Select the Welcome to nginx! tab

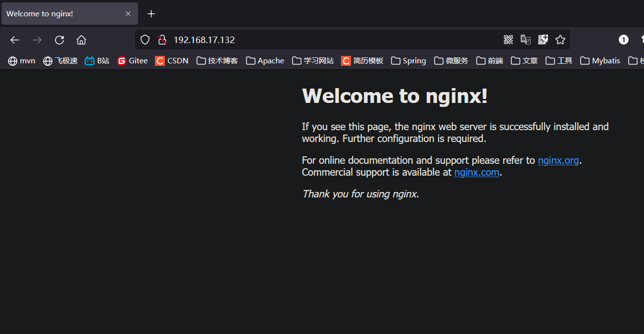[70, 14]
